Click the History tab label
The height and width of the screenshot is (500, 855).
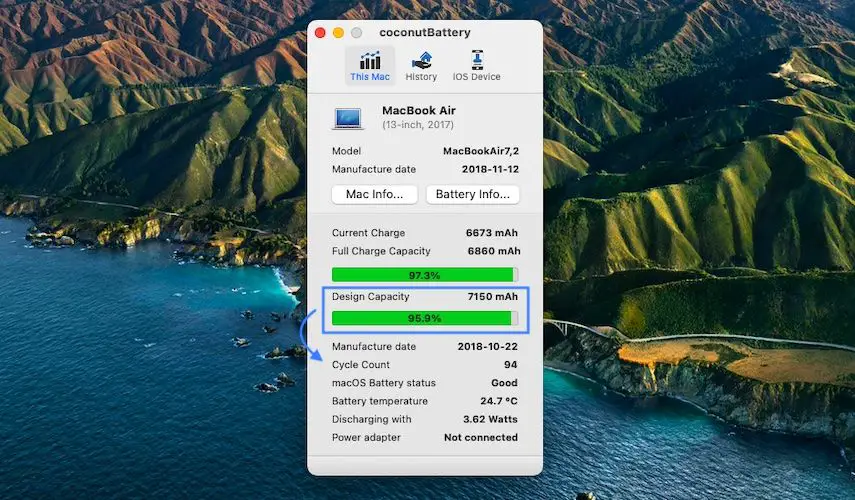[x=422, y=77]
